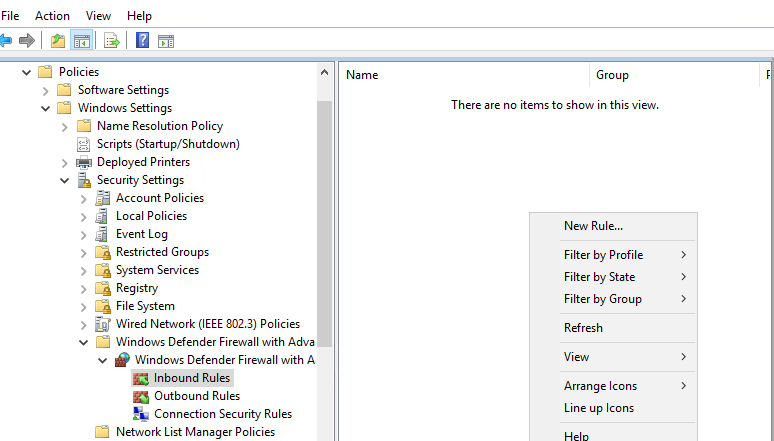Screen dimensions: 774x441
Task: Open Arrange Icons submenu
Action: pos(613,386)
